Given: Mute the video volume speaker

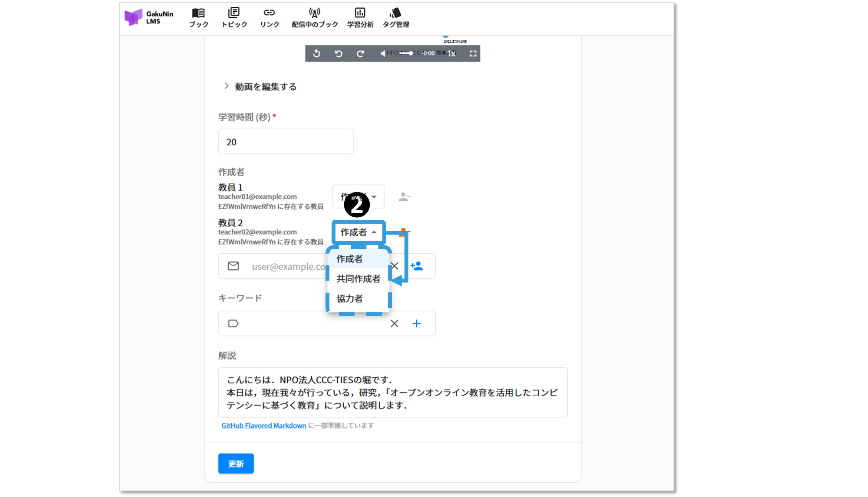Looking at the screenshot, I should (382, 53).
